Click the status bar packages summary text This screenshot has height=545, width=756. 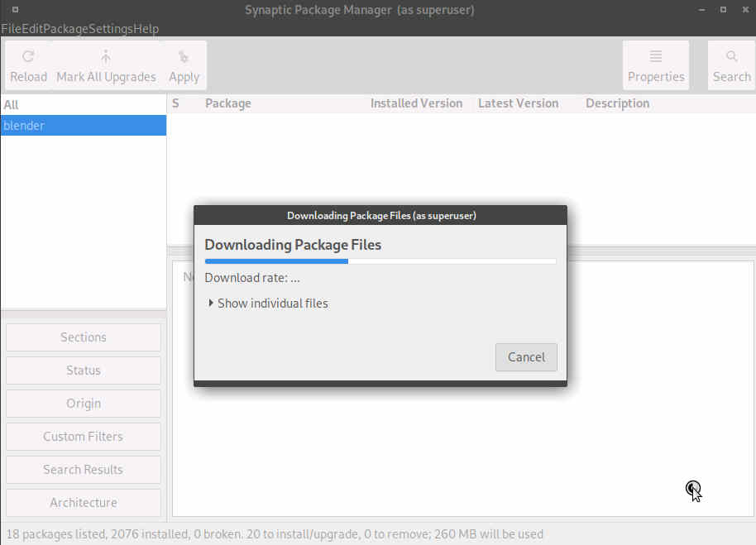[x=275, y=534]
